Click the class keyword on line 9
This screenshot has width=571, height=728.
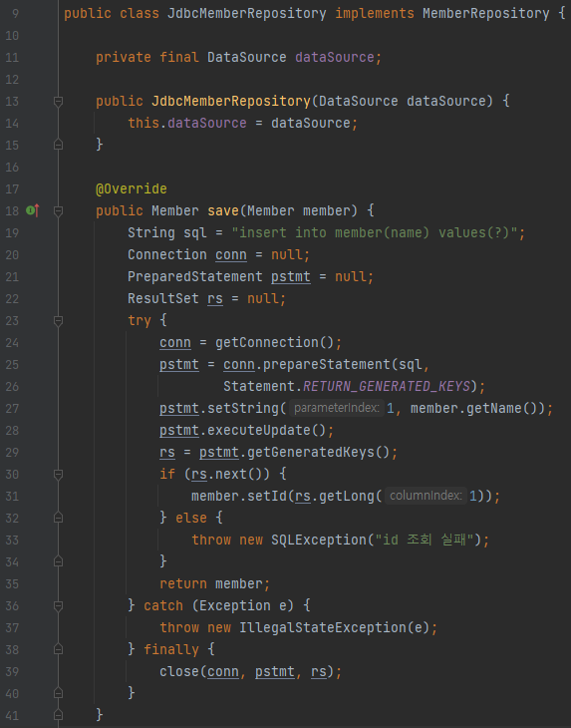tap(140, 14)
